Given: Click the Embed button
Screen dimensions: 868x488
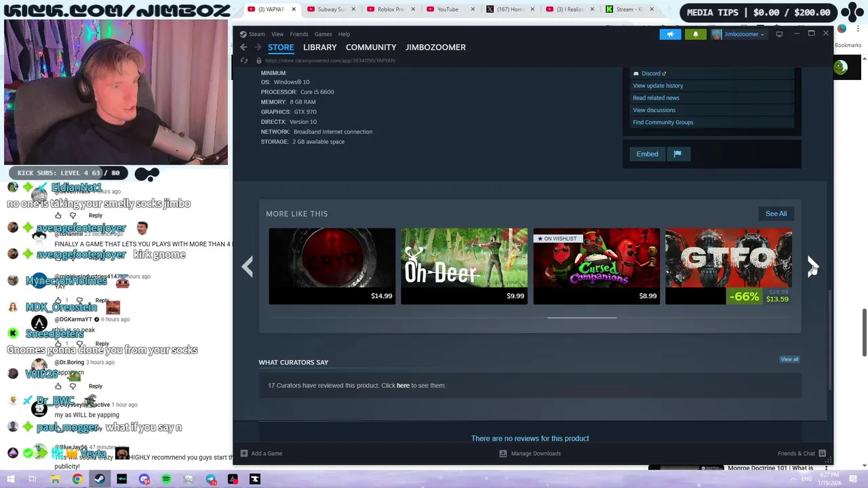Looking at the screenshot, I should (x=647, y=154).
